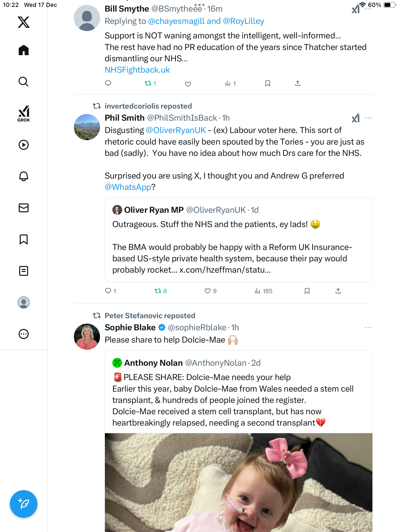Viewport: 399px width, 532px height.
Task: Open Messages envelope icon
Action: click(x=24, y=208)
